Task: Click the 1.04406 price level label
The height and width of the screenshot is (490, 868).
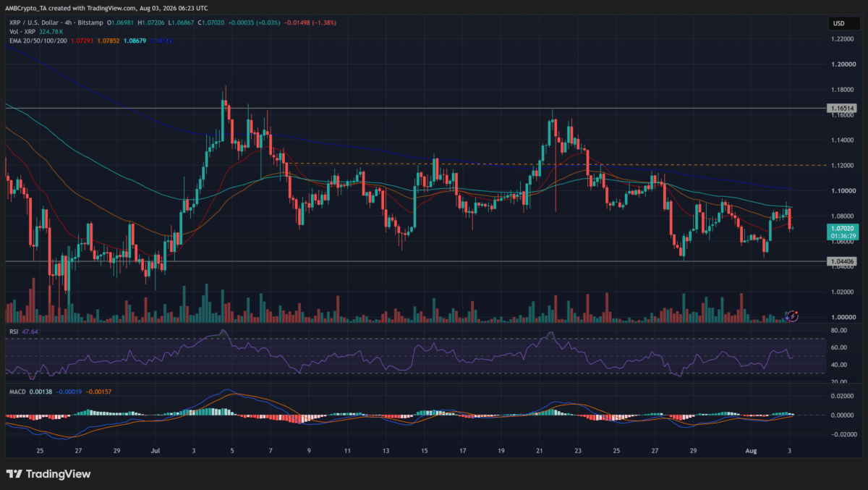Action: pos(843,261)
